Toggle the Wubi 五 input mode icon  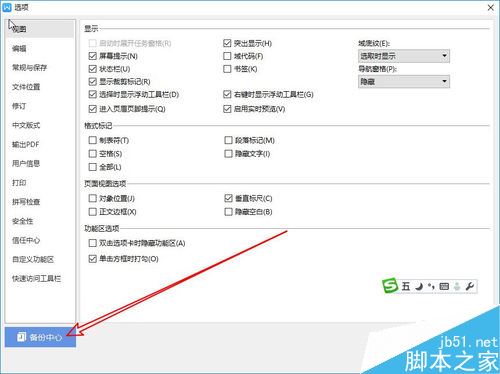point(406,286)
